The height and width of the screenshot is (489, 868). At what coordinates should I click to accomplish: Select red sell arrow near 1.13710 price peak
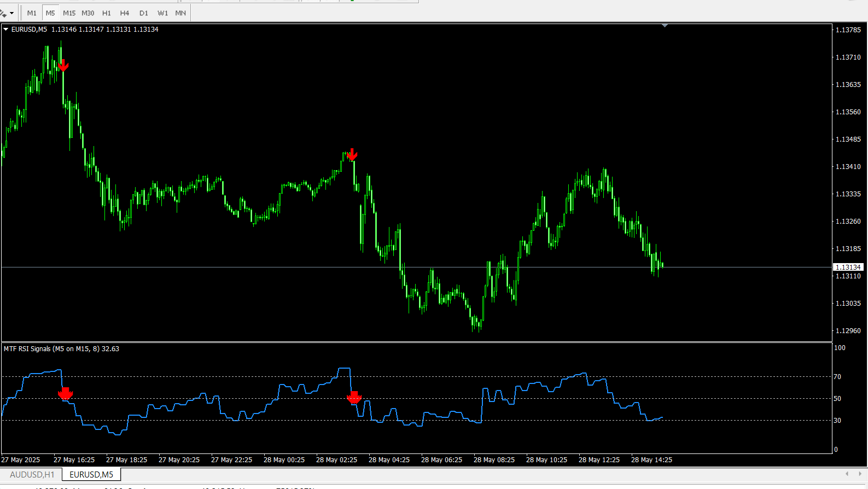point(63,66)
